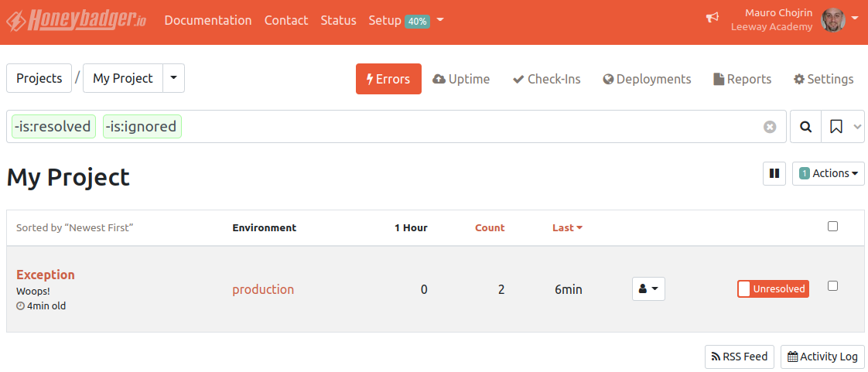Viewport: 868px width, 372px height.
Task: Click the Woops! error message
Action: point(33,291)
